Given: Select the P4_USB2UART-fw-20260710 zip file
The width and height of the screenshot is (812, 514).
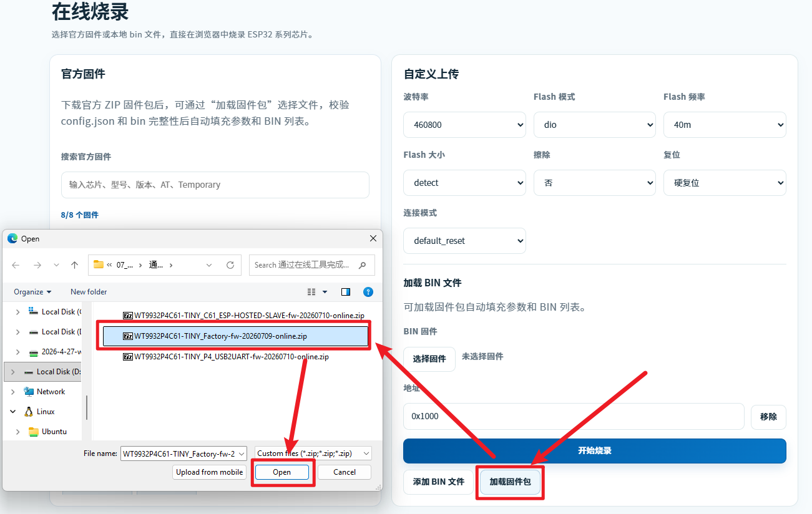Looking at the screenshot, I should coord(226,357).
